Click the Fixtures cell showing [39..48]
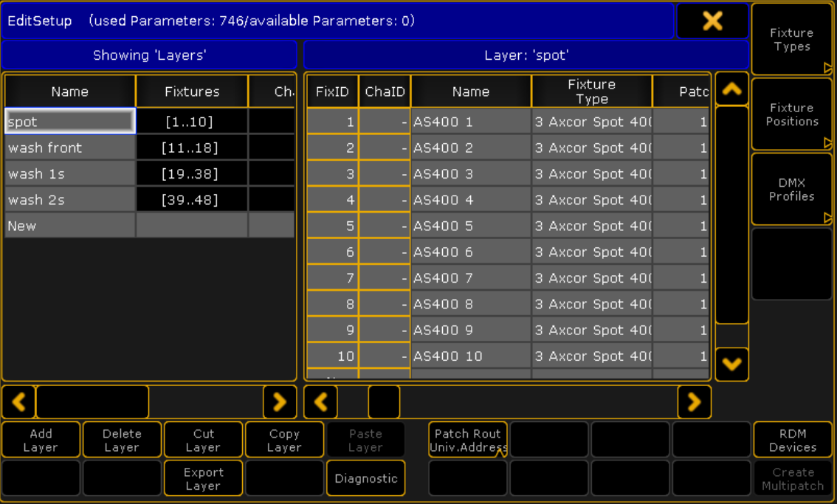The image size is (837, 504). point(192,200)
